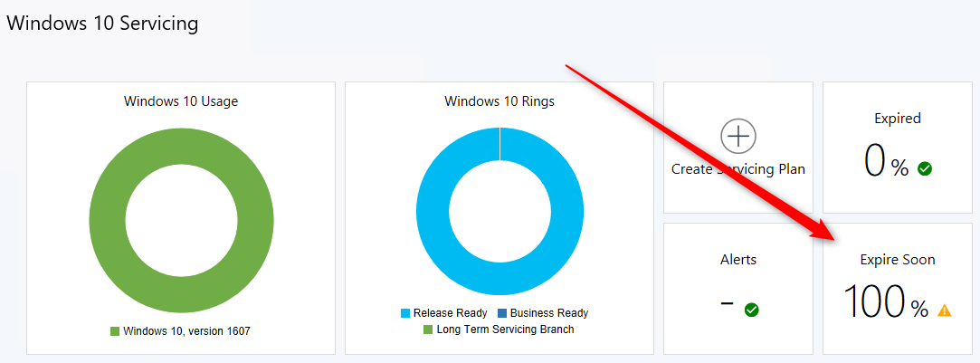The height and width of the screenshot is (363, 980).
Task: Click the Long Term Servicing Branch green square
Action: [428, 330]
